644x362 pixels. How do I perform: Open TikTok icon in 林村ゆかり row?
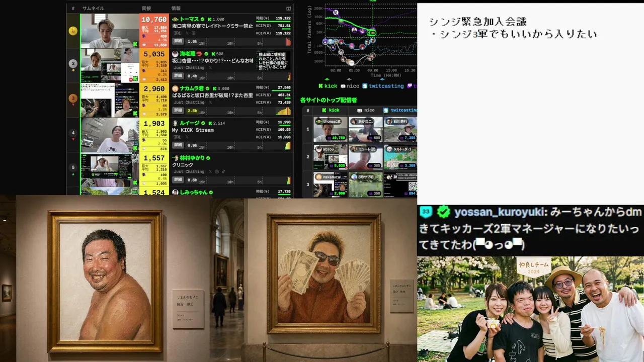[224, 171]
